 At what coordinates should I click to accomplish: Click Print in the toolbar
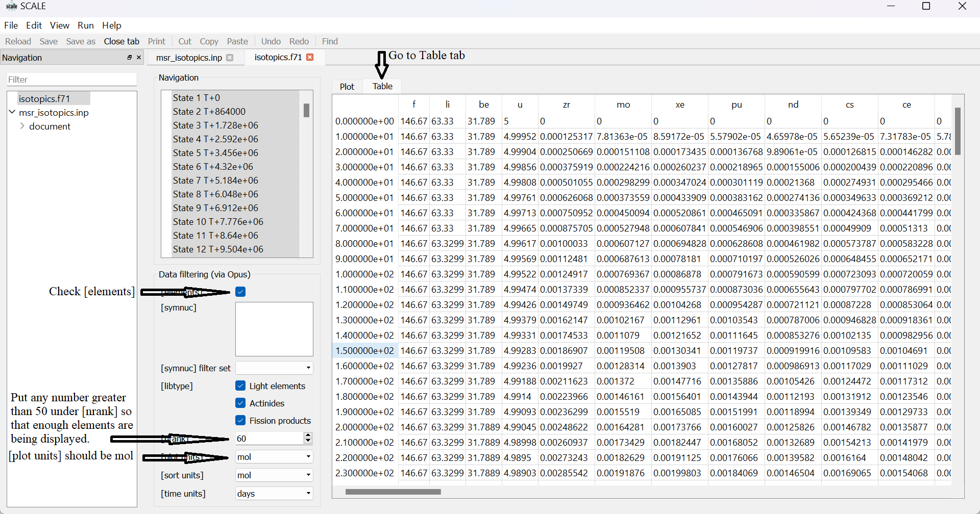(157, 41)
